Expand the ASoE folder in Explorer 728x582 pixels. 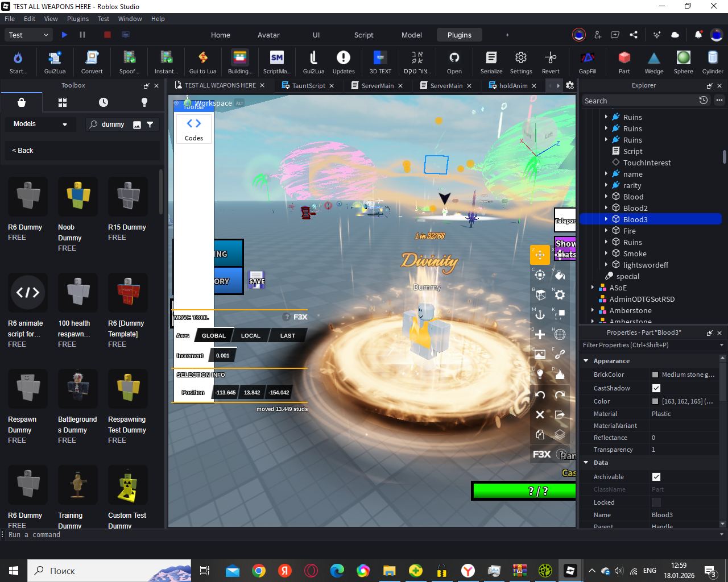(x=593, y=288)
